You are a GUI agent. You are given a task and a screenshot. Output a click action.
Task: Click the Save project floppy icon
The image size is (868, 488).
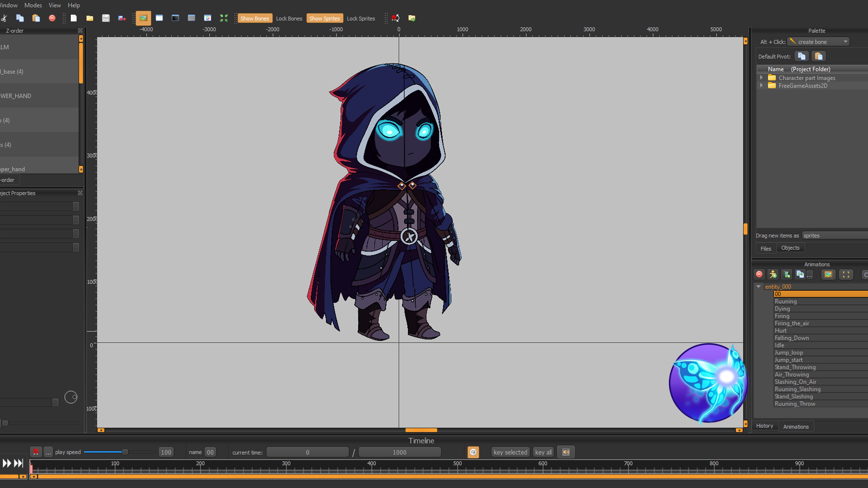pos(106,18)
